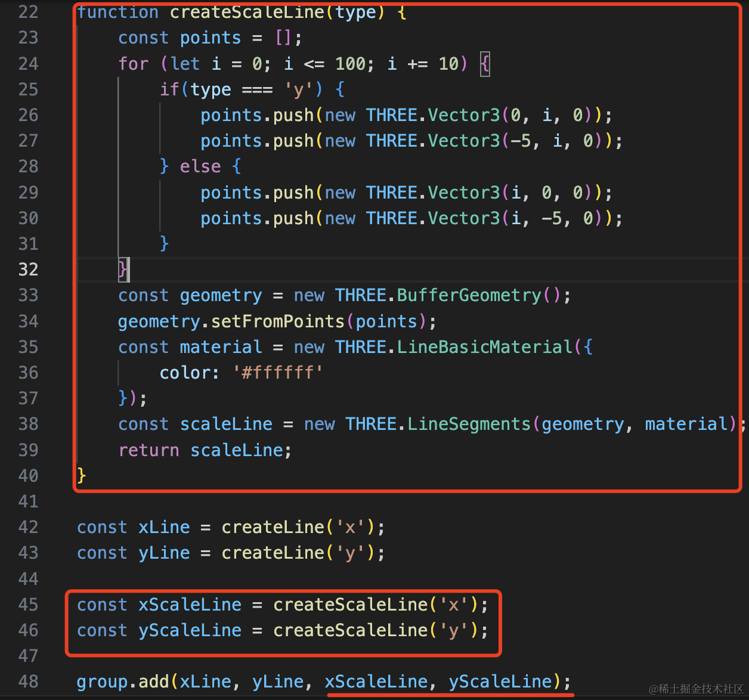Viewport: 749px width, 700px height.
Task: Click the createScaleLine function name on line 22
Action: 247,12
